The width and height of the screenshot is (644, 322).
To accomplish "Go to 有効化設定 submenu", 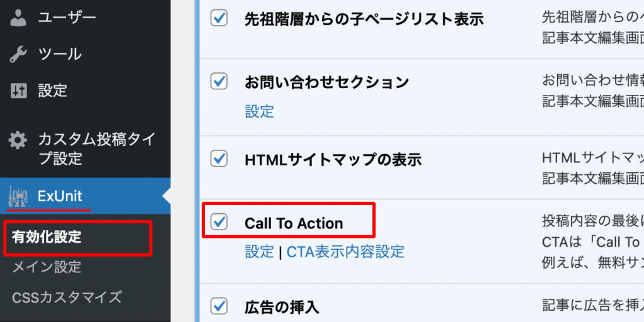I will [47, 238].
